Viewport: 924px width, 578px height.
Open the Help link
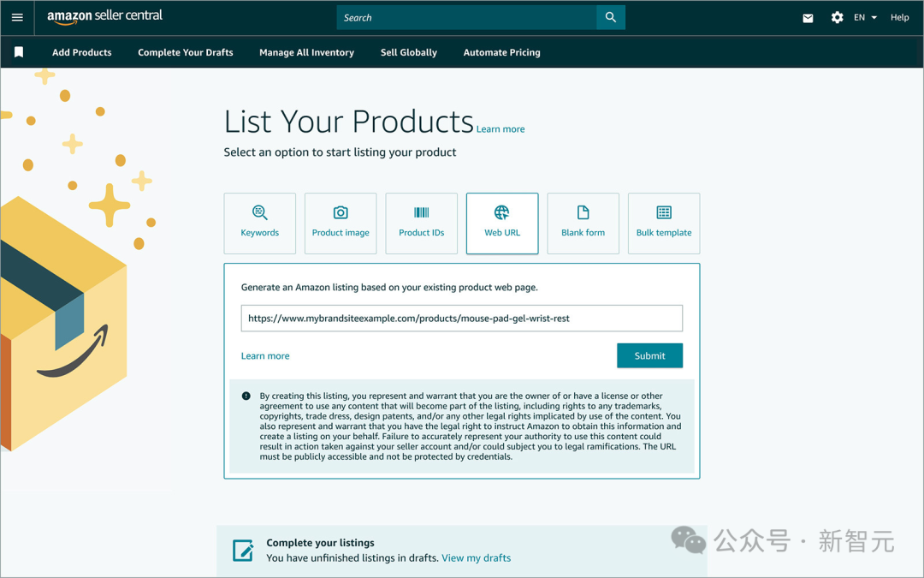[x=899, y=18]
